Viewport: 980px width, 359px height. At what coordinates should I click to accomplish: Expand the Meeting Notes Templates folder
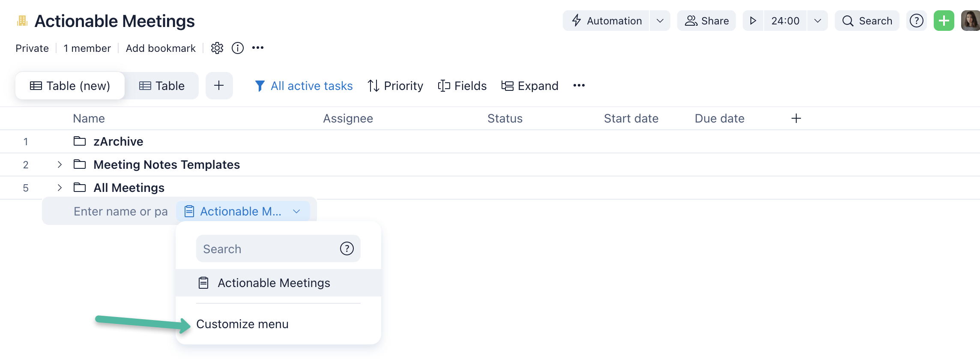tap(60, 165)
